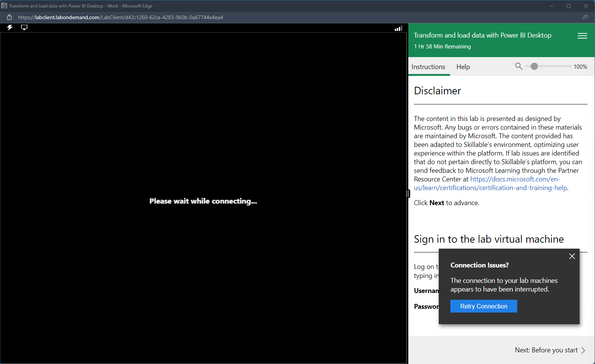This screenshot has height=364, width=595.
Task: Open the Help tab
Action: [x=463, y=67]
